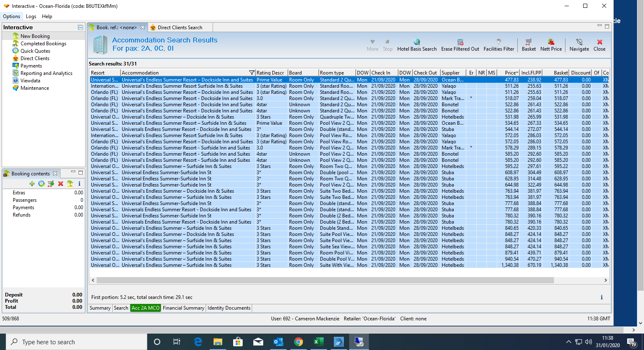The height and width of the screenshot is (350, 644).
Task: Select the row with room type 'Quadruple Tw...'
Action: [x=350, y=117]
